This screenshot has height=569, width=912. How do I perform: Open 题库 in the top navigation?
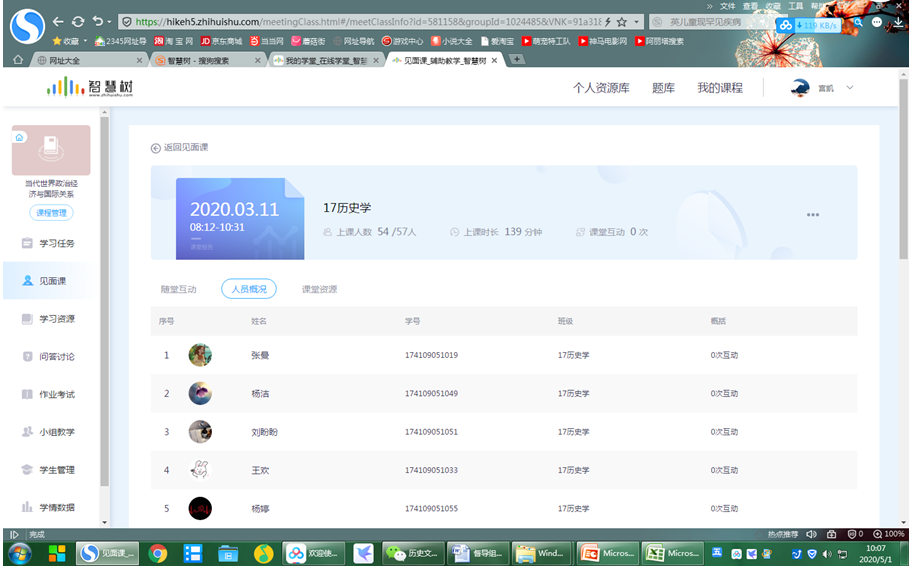pos(663,88)
